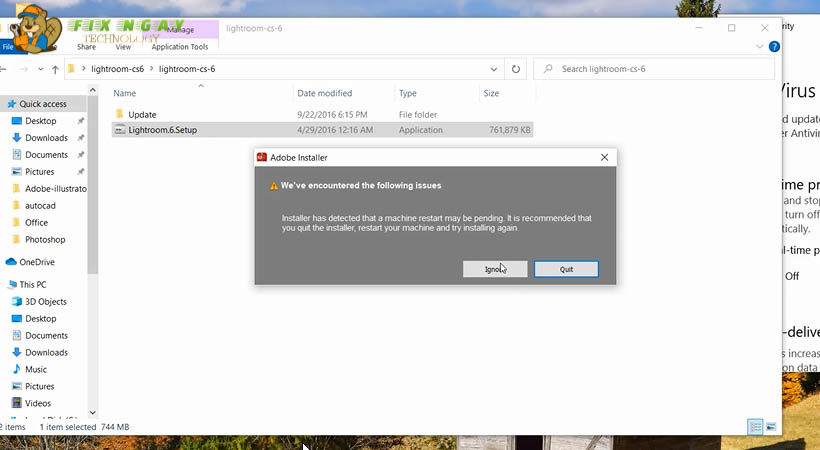Expand the address bar history dropdown
Viewport: 820px width, 450px height.
coord(494,69)
